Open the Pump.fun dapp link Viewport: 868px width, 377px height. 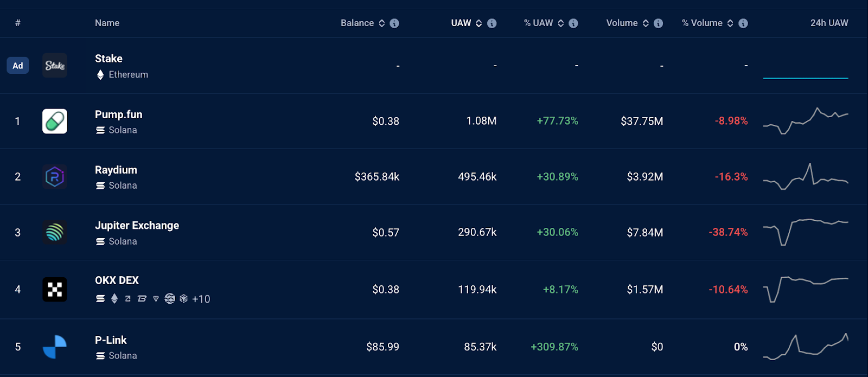[118, 114]
